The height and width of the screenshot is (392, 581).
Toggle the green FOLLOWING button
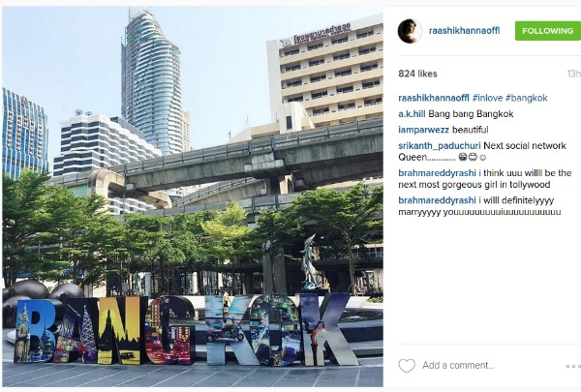548,31
